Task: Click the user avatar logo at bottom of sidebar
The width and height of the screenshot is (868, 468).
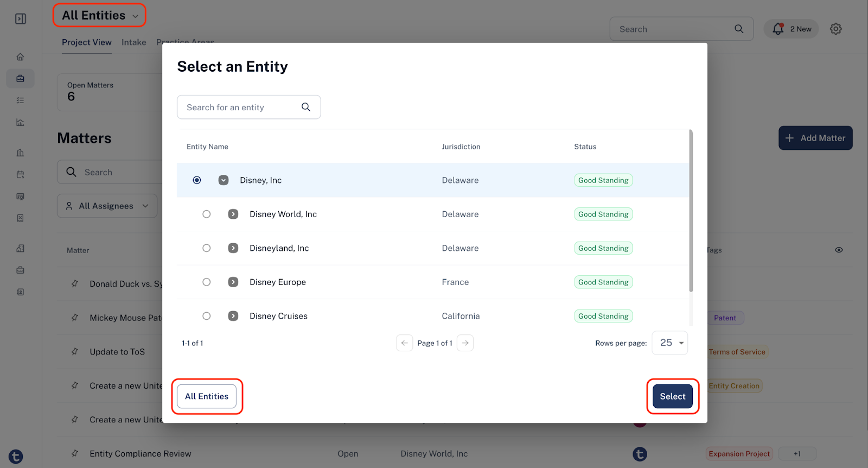Action: 16,457
